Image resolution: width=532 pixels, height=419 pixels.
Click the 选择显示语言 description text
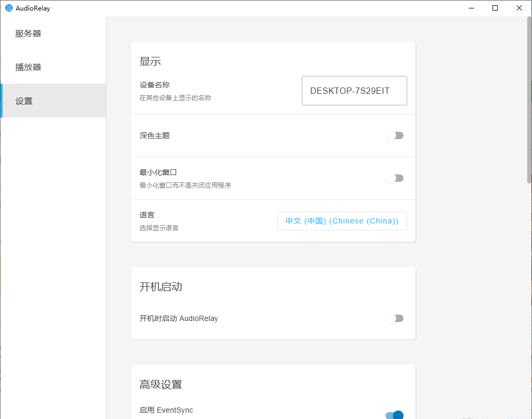pyautogui.click(x=159, y=228)
